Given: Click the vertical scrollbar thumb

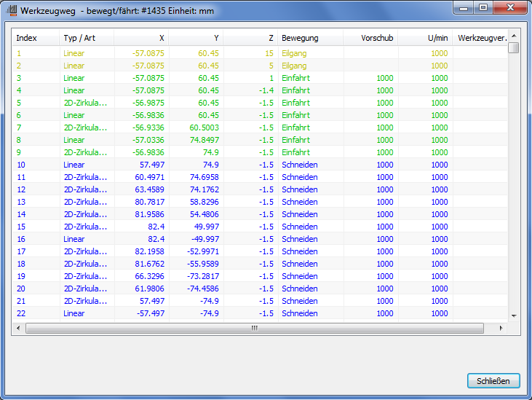Looking at the screenshot, I should click(x=514, y=47).
